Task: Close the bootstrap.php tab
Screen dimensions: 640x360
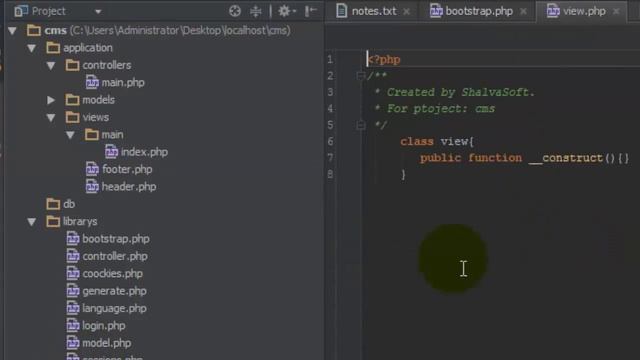Action: [523, 12]
